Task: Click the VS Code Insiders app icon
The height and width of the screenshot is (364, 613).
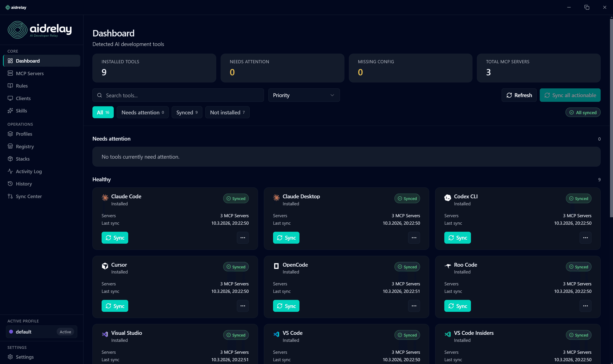Action: point(448,334)
